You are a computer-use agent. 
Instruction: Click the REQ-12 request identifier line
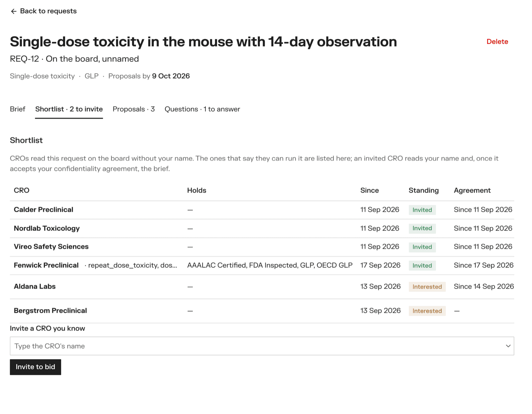[x=74, y=59]
